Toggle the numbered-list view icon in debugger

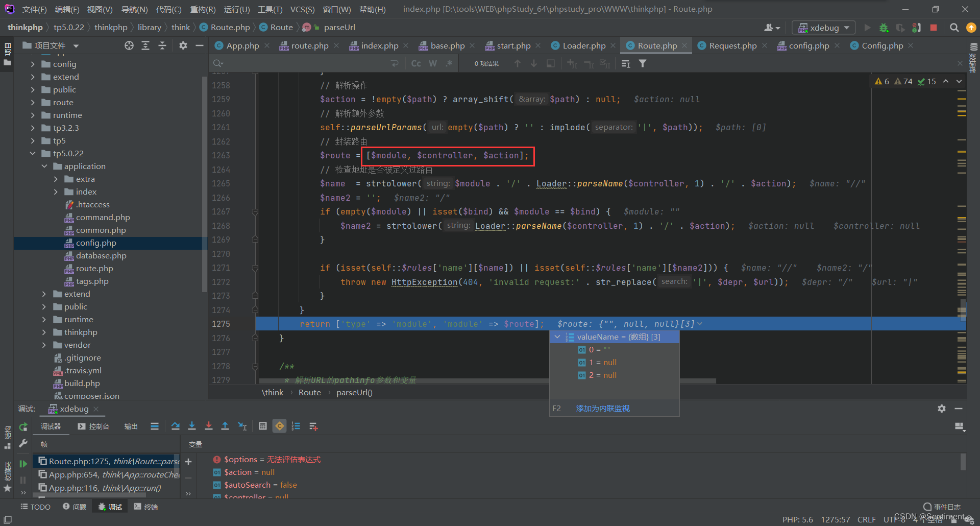pos(296,426)
